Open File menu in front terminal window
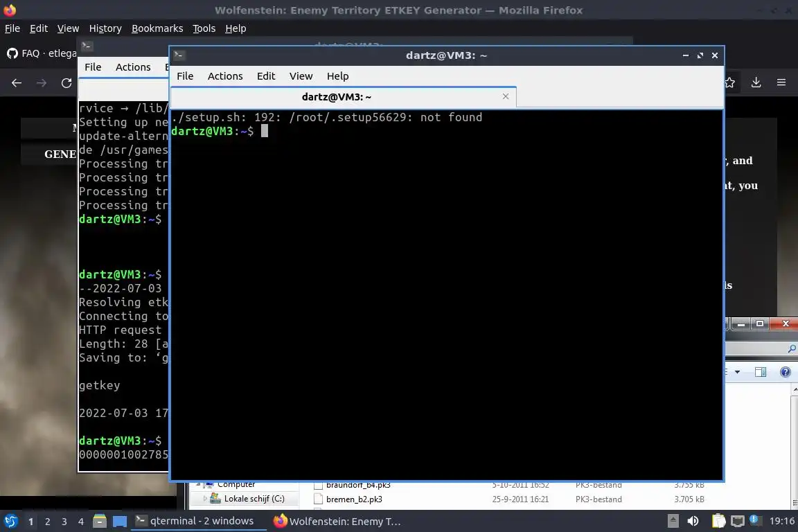 pyautogui.click(x=185, y=76)
